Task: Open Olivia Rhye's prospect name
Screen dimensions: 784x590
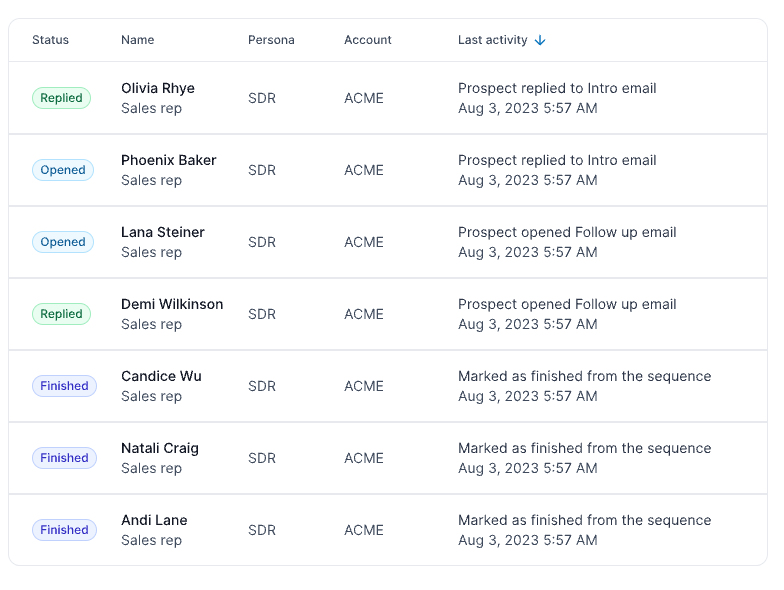Action: [158, 88]
